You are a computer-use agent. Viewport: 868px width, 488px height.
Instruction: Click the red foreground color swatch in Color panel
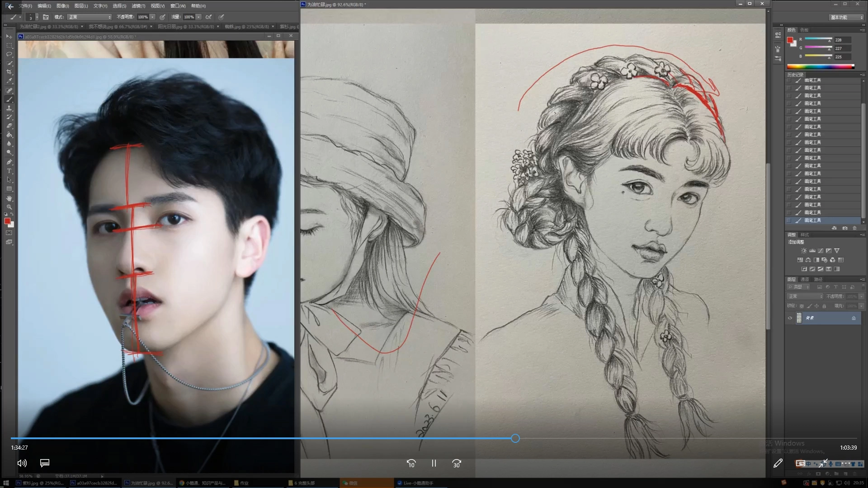(790, 40)
